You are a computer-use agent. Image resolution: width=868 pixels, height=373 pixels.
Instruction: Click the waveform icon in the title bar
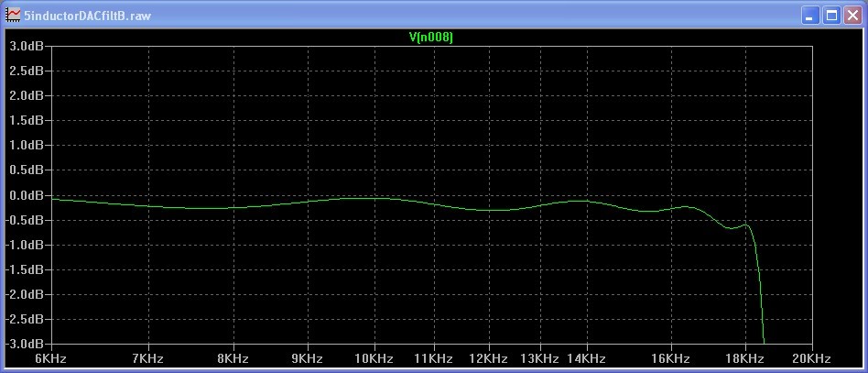coord(13,15)
